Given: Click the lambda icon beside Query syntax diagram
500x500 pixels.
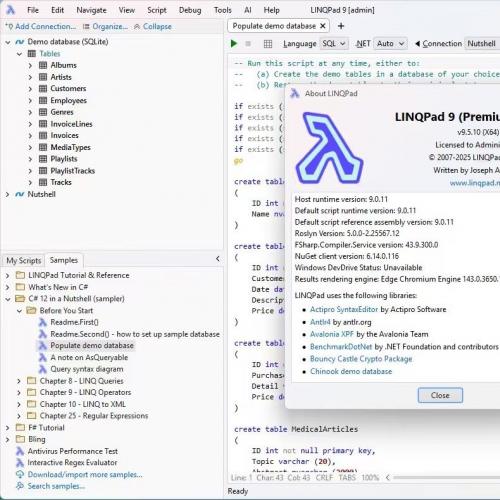Looking at the screenshot, I should (43, 369).
